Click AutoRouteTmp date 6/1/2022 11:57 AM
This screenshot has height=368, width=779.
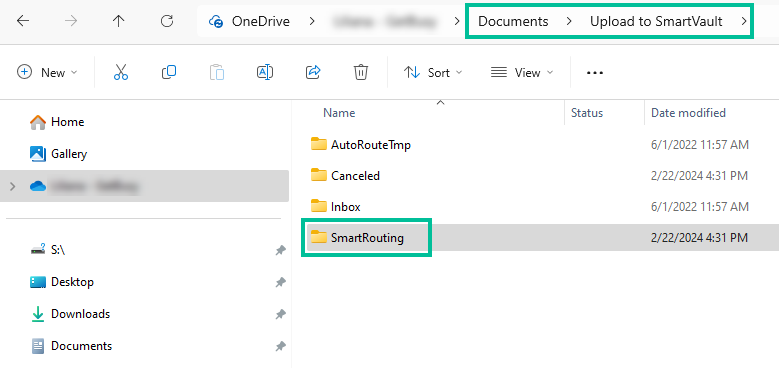click(x=700, y=145)
